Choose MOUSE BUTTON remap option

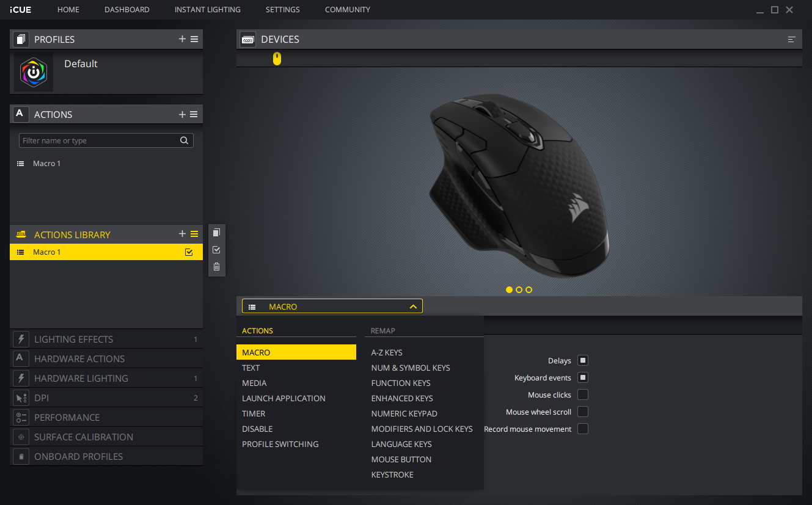point(401,459)
